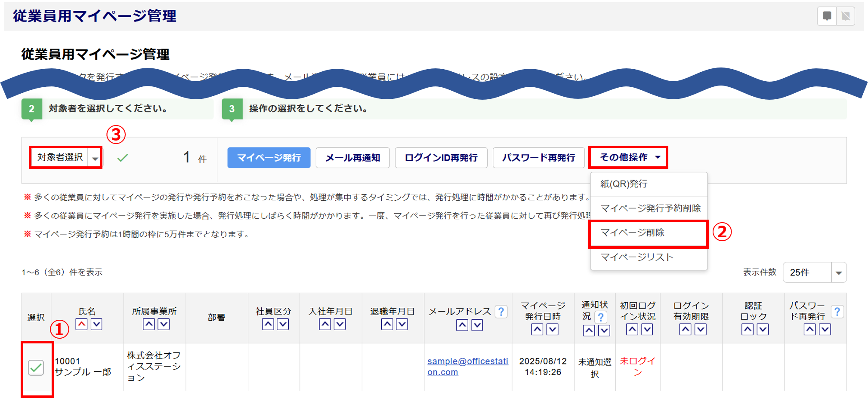Screen dimensions: 868x398
Task: Select マイページリスト menu entry
Action: click(x=637, y=257)
